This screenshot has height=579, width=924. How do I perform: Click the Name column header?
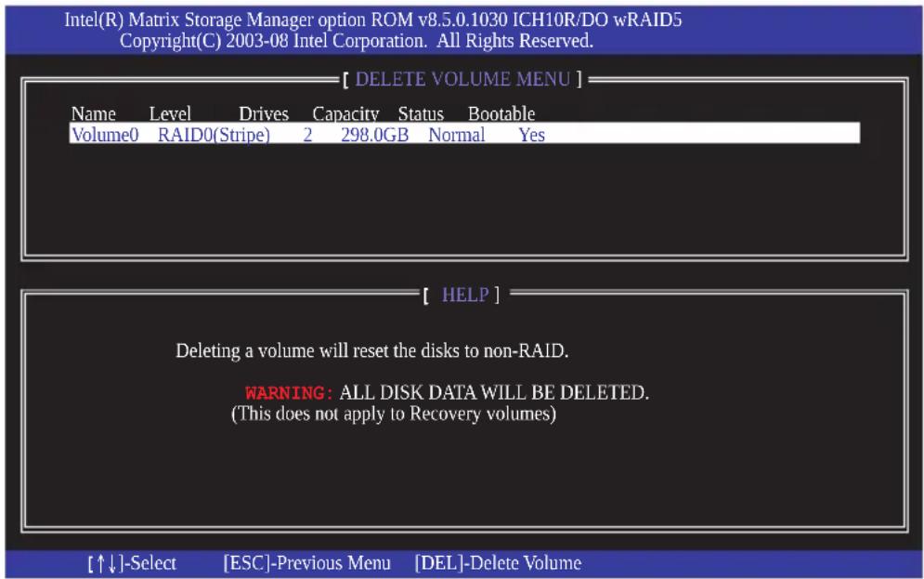[x=93, y=113]
